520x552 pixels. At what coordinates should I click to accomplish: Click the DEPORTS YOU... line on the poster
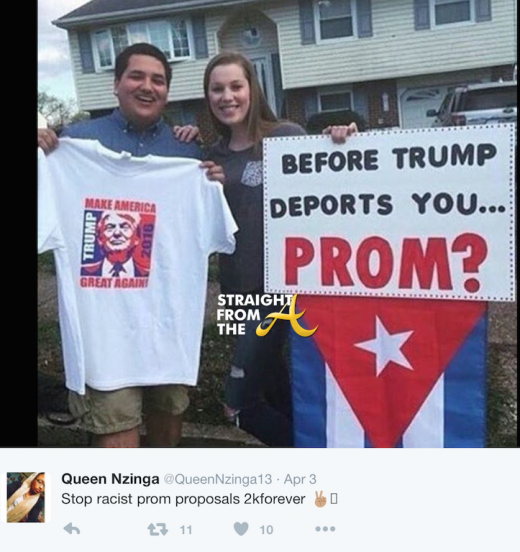[x=388, y=204]
